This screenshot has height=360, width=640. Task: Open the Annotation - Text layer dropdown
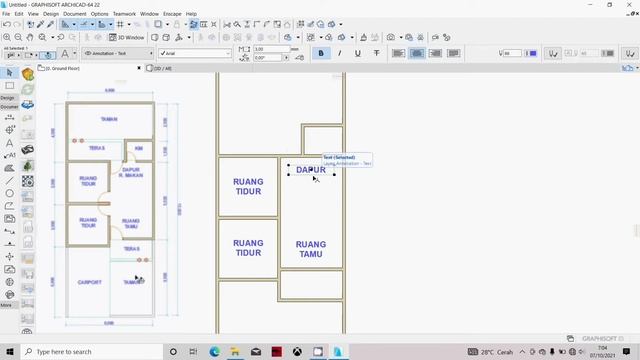[118, 53]
